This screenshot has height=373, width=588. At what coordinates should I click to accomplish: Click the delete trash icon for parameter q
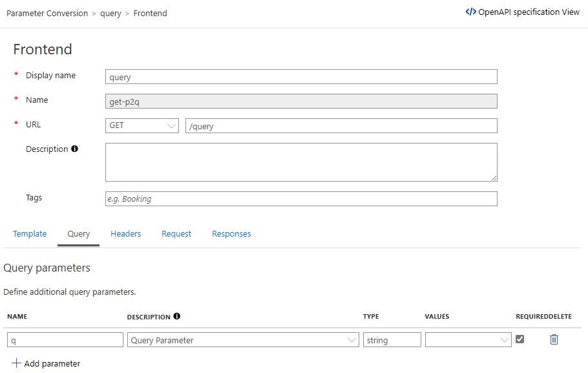(x=554, y=339)
